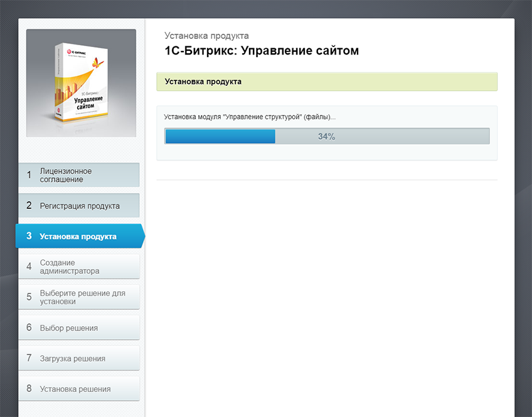Click the gray Установка продукта subtitle above the title
Screen dimensions: 532x417
click(x=206, y=36)
